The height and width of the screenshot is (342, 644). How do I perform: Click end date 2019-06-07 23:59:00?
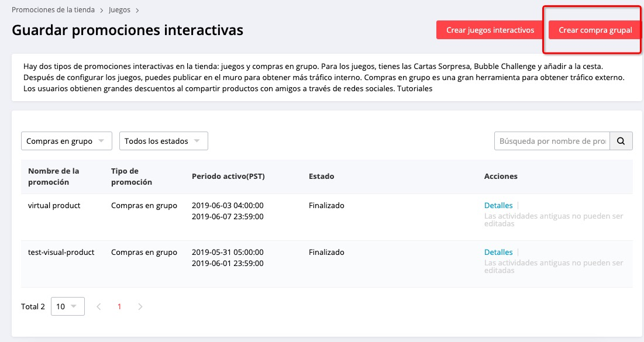(x=228, y=216)
